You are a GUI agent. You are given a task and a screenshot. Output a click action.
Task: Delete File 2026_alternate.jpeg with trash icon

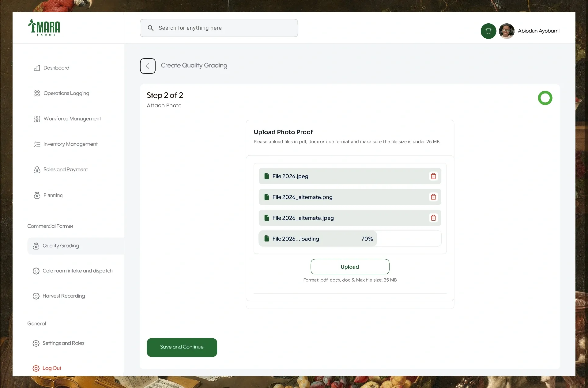pos(433,218)
